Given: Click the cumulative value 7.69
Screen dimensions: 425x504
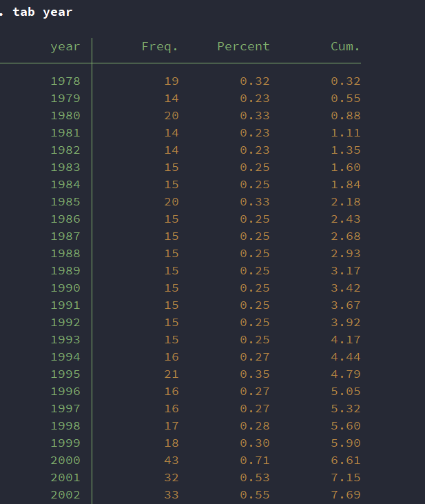Looking at the screenshot, I should point(345,495).
